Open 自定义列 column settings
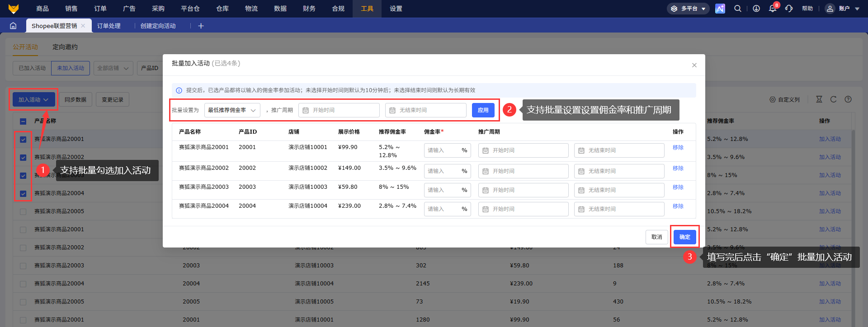 [x=785, y=99]
